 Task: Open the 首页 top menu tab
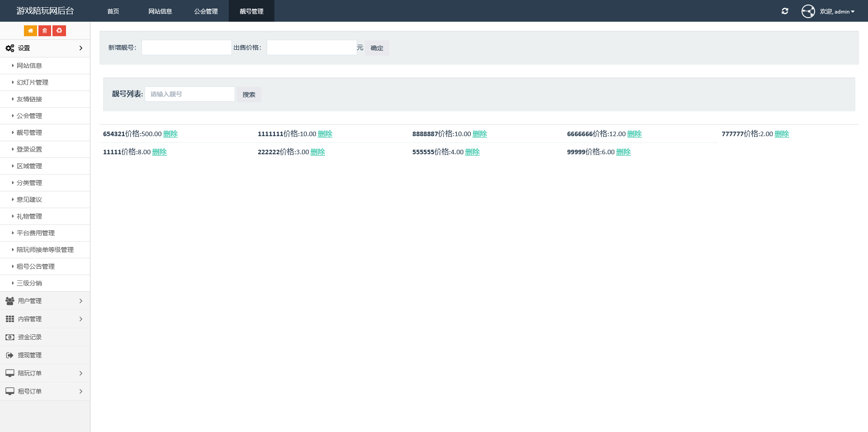click(x=113, y=11)
